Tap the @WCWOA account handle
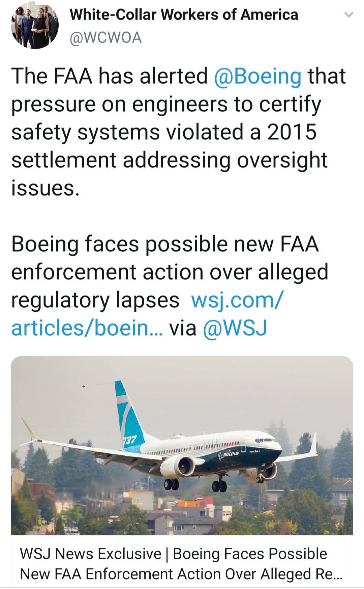Image resolution: width=364 pixels, height=589 pixels. [105, 37]
